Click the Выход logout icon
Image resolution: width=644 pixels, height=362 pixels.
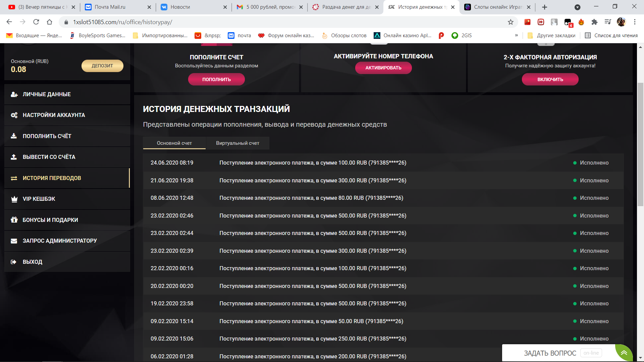(14, 262)
